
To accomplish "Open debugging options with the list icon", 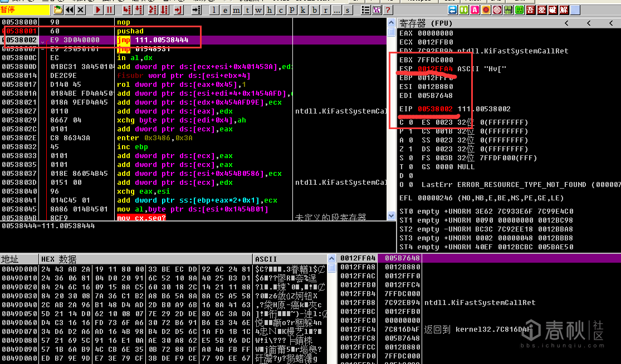I will (365, 9).
